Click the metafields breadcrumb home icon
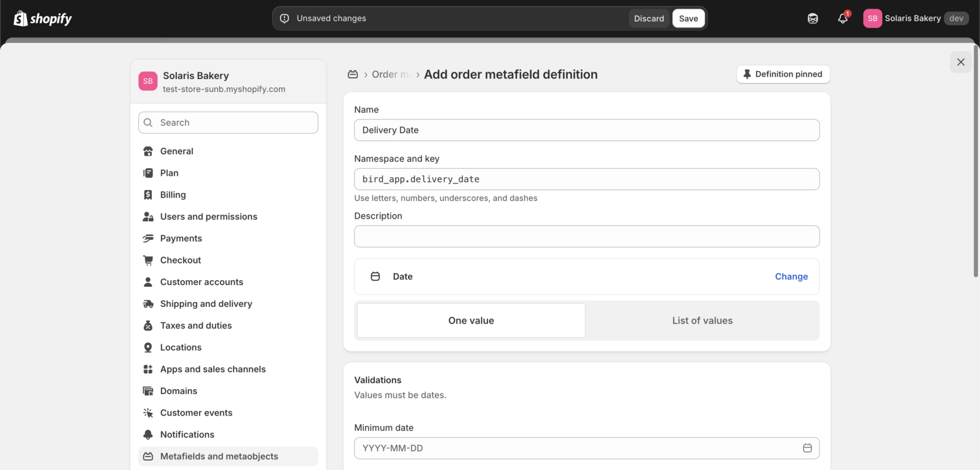 click(353, 74)
